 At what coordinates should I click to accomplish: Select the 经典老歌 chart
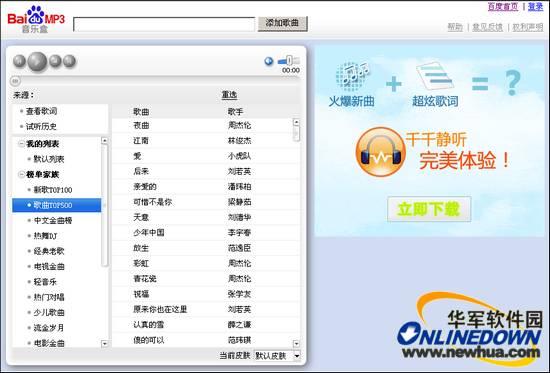point(49,251)
